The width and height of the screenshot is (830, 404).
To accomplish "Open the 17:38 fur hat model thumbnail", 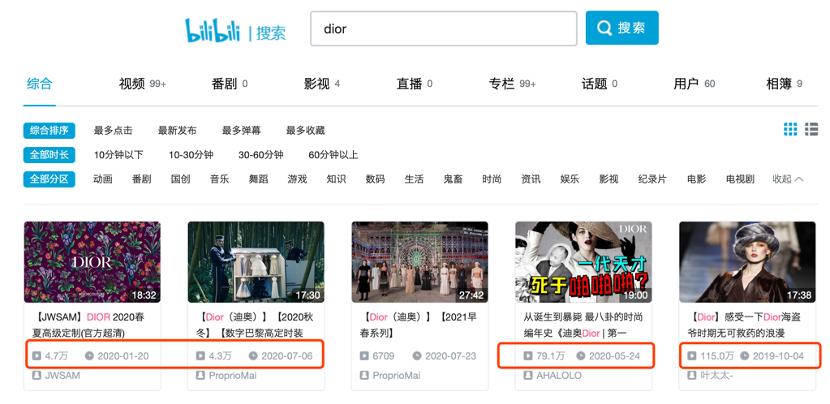I will [747, 262].
